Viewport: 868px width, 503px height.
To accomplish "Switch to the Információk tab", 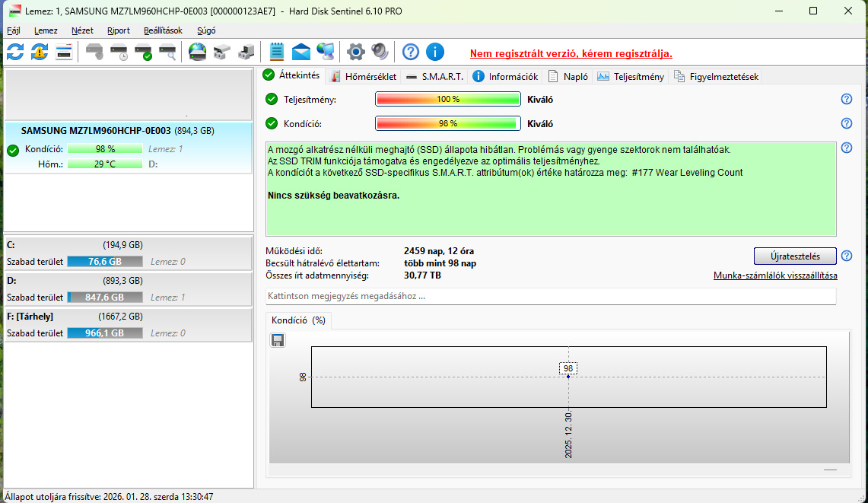I will point(506,77).
